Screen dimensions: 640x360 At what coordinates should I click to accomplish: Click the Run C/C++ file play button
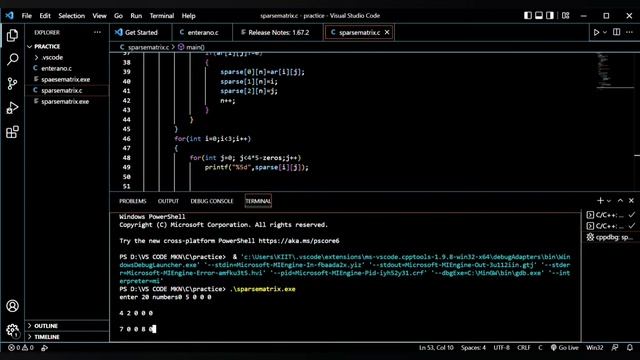point(596,32)
